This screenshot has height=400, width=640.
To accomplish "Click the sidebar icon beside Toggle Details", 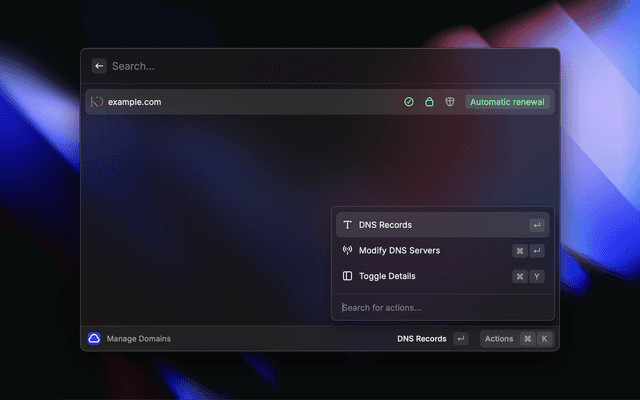I will coord(347,276).
